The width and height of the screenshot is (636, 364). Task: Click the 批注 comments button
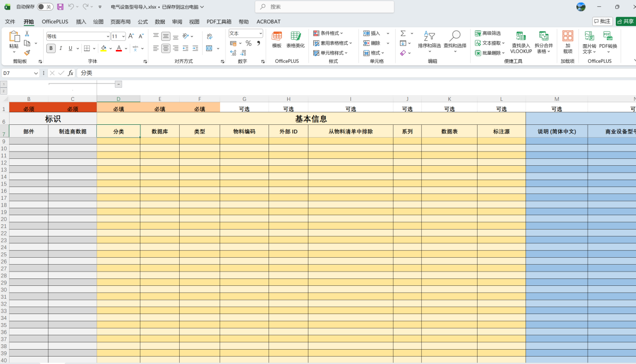(602, 21)
